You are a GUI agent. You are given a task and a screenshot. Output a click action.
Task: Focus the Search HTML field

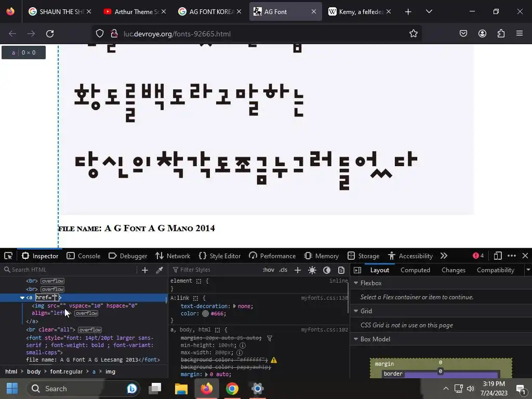(x=70, y=270)
